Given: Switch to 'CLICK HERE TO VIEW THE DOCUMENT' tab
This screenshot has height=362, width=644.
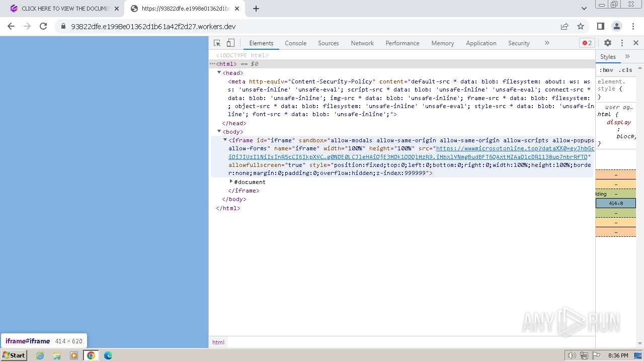Looking at the screenshot, I should (64, 9).
